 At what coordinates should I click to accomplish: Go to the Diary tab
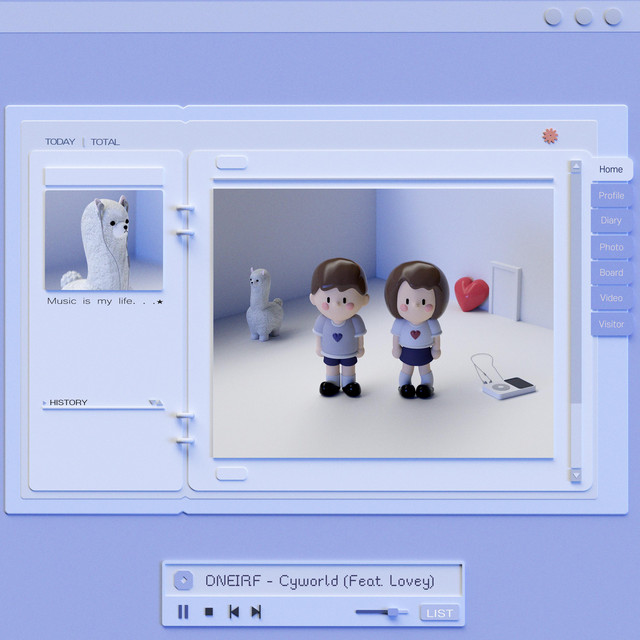[611, 221]
